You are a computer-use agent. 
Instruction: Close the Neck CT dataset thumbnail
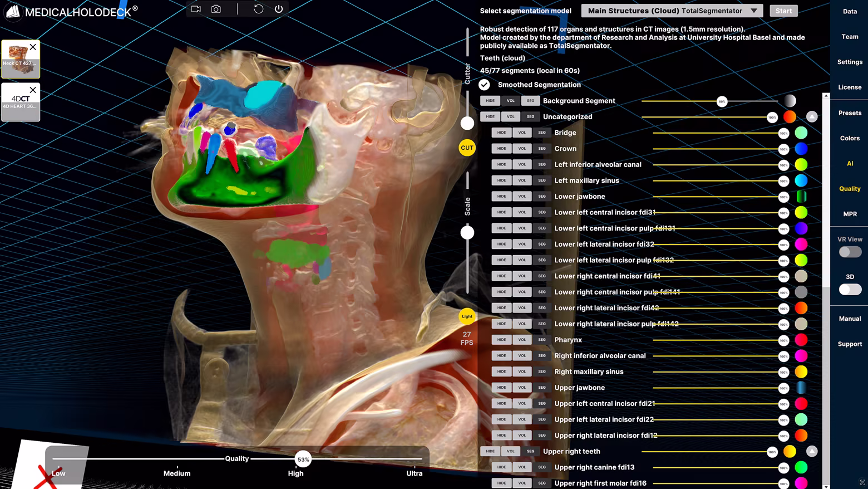pos(33,47)
